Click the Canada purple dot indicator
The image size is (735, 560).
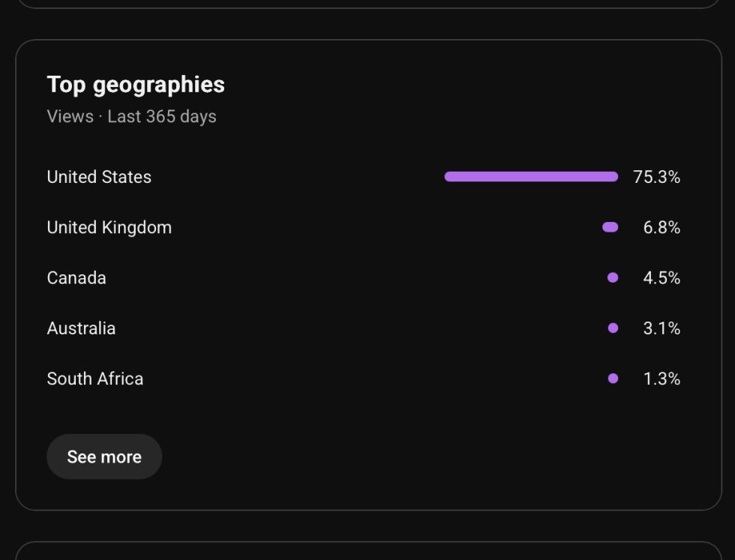click(x=613, y=278)
